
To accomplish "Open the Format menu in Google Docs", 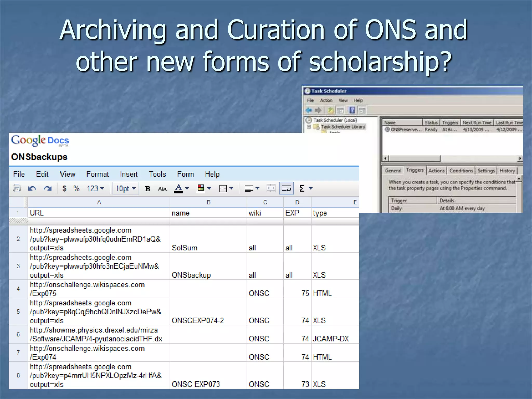I will [97, 174].
